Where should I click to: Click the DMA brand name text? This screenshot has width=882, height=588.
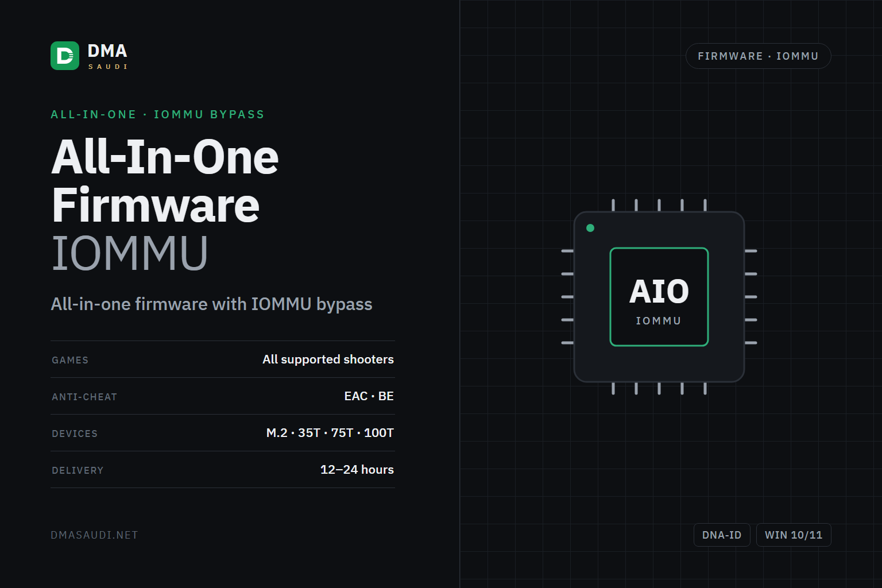pos(107,51)
